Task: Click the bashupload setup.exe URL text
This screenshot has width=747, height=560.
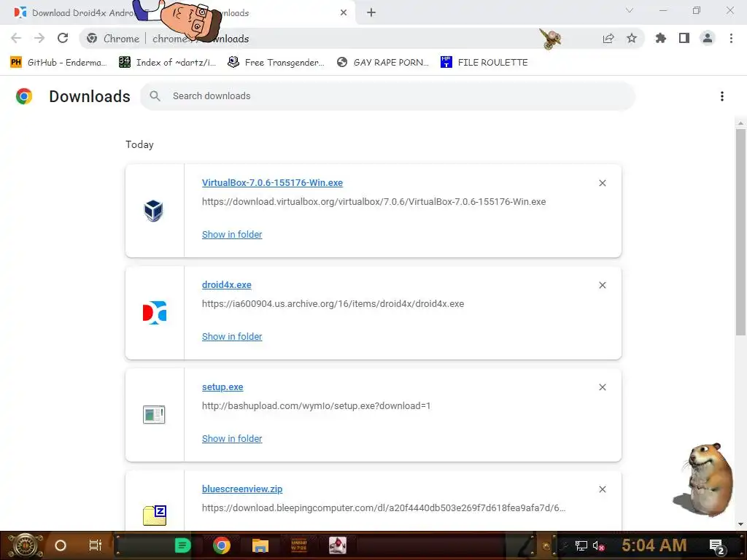Action: [x=316, y=405]
